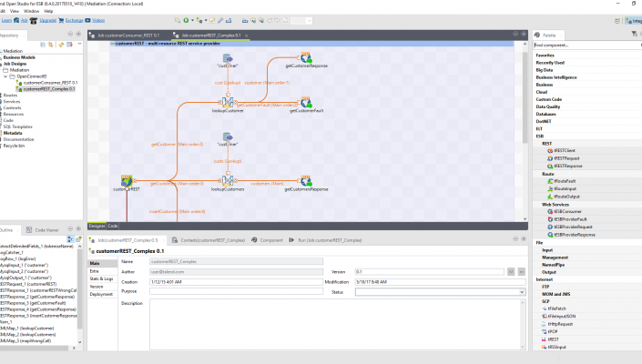Pick tESBProviderRequest from the palette
The height and width of the screenshot is (364, 642).
click(573, 227)
